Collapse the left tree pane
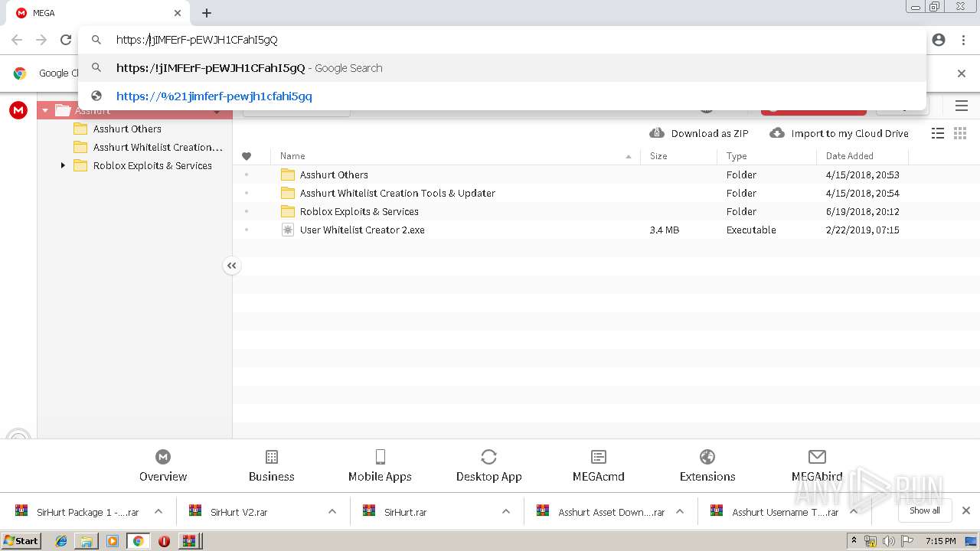Screen dimensions: 980x551 click(x=231, y=266)
